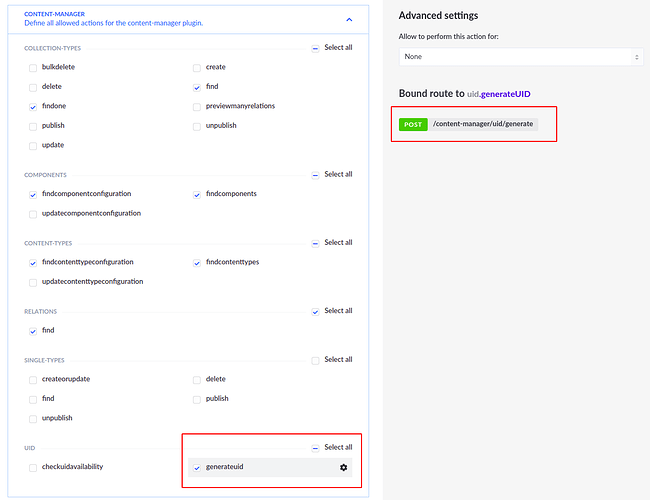
Task: Open the 'Allow to perform this action for' dropdown
Action: pos(520,57)
